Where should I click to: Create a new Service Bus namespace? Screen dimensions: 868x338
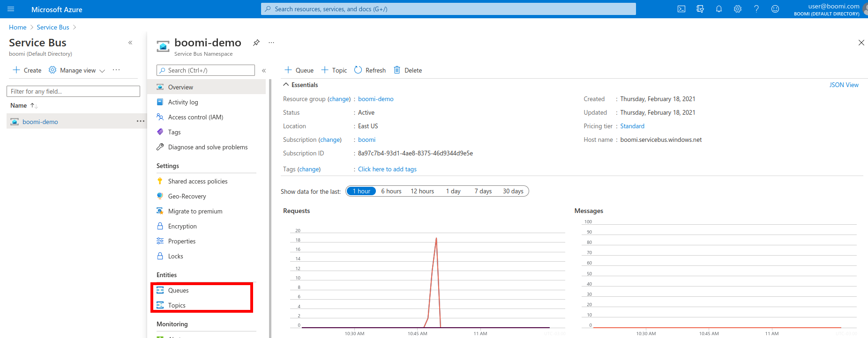(x=27, y=70)
